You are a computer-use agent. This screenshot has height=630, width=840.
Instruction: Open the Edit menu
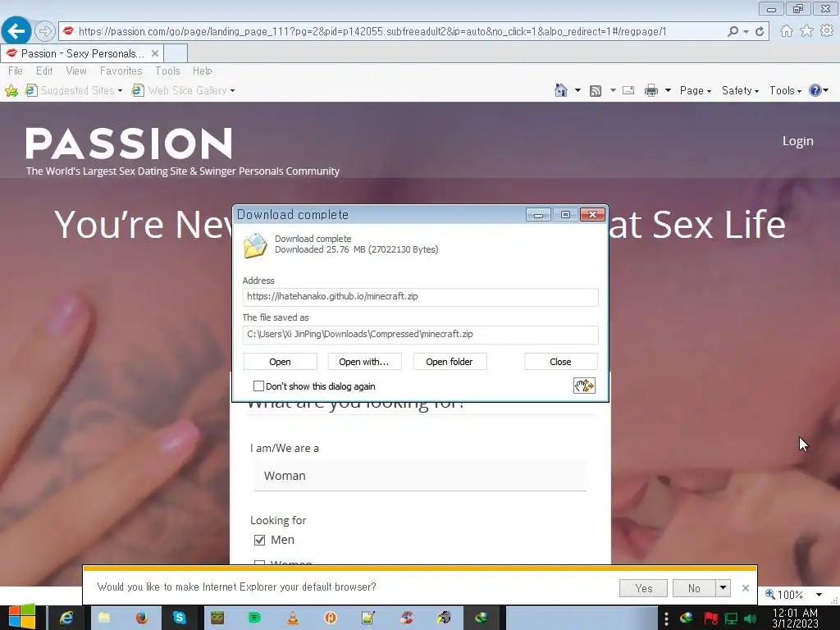click(x=44, y=71)
